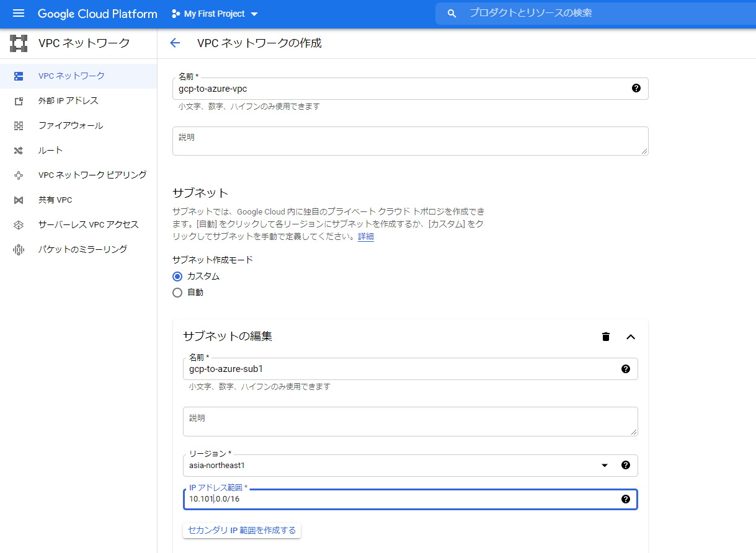Click the subnet 説明 text area
Image resolution: width=756 pixels, height=553 pixels.
411,422
